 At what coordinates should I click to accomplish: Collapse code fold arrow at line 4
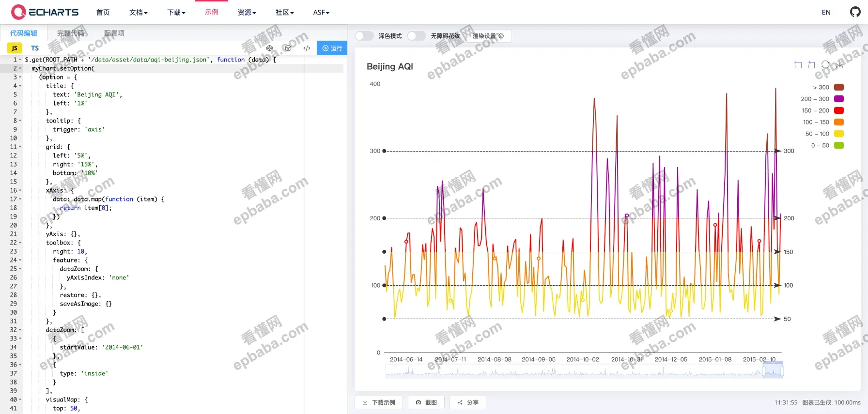pyautogui.click(x=20, y=86)
